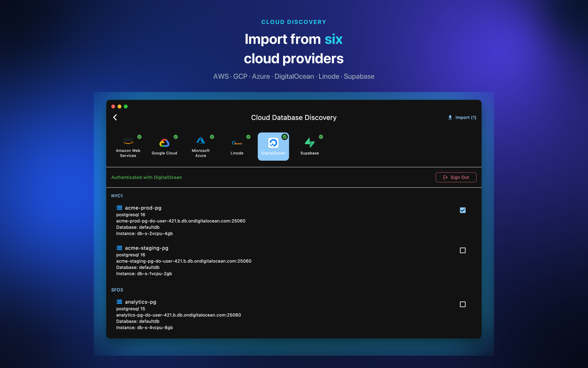Select the DigitalOcean provider tab

[x=273, y=147]
